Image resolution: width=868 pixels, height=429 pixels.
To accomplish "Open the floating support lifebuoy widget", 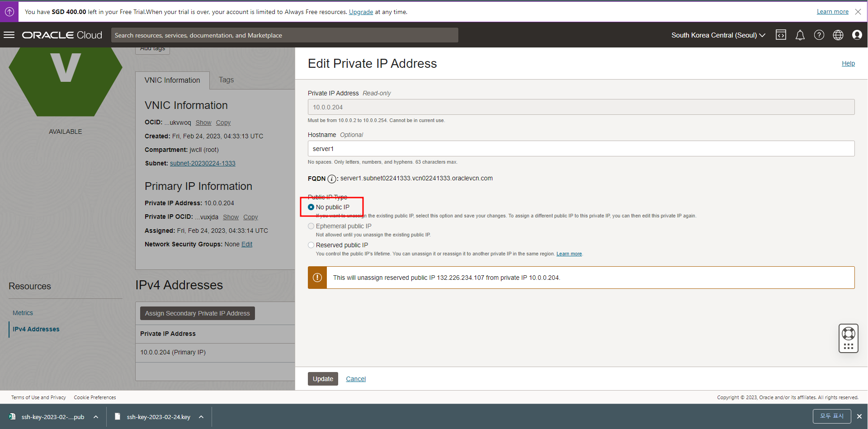I will (x=848, y=338).
